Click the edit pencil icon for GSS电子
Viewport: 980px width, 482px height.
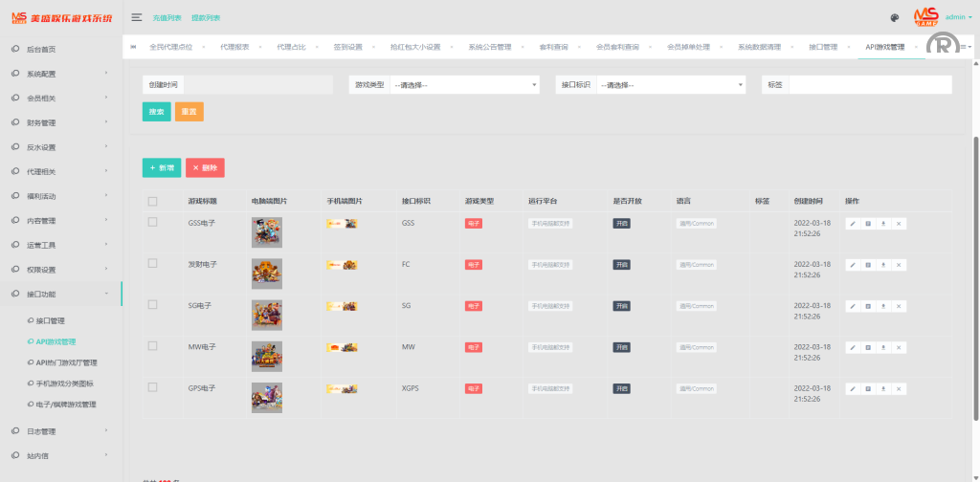(853, 224)
